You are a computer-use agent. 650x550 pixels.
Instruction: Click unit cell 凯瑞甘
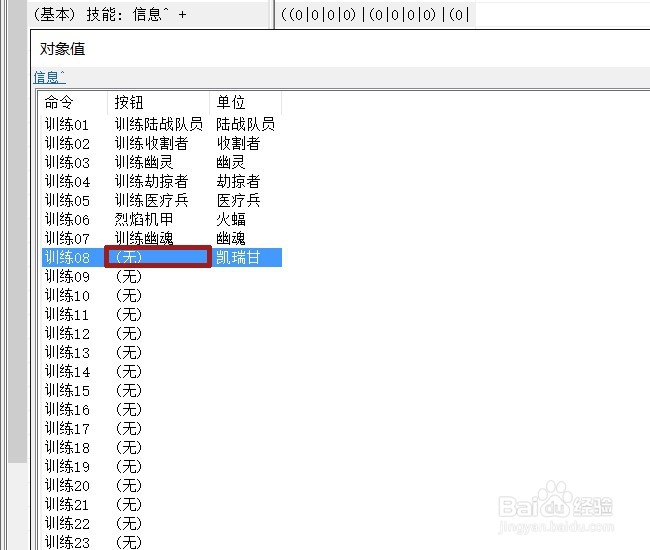238,258
